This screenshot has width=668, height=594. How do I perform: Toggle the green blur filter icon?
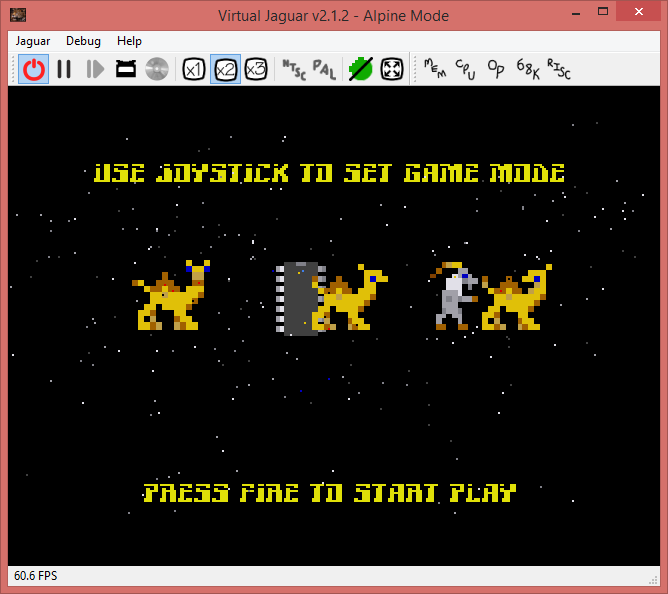point(360,69)
